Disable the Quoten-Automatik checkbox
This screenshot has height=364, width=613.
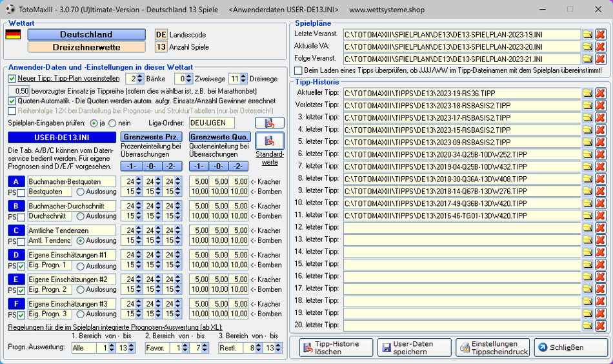12,101
